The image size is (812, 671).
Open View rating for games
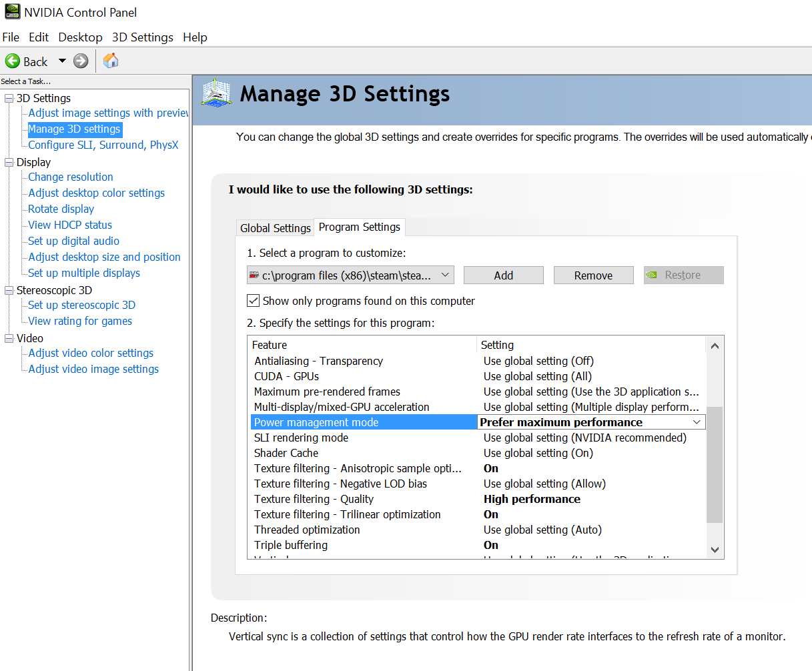(x=80, y=321)
